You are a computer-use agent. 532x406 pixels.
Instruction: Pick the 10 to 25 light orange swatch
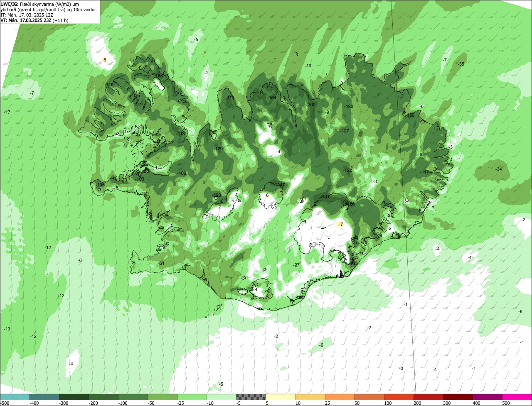pyautogui.click(x=310, y=397)
